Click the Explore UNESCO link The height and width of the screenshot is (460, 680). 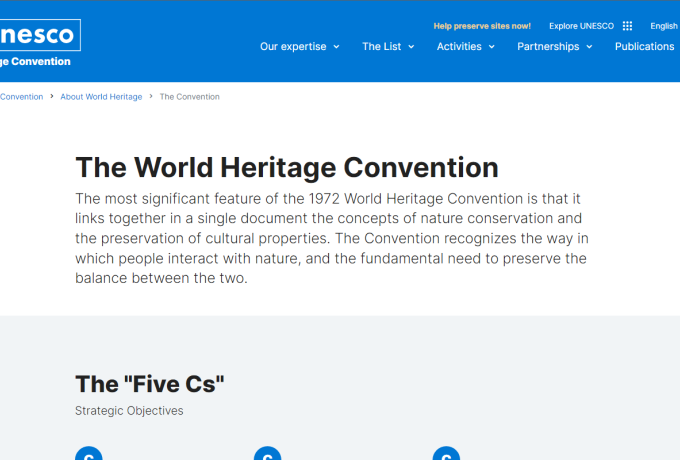(581, 26)
